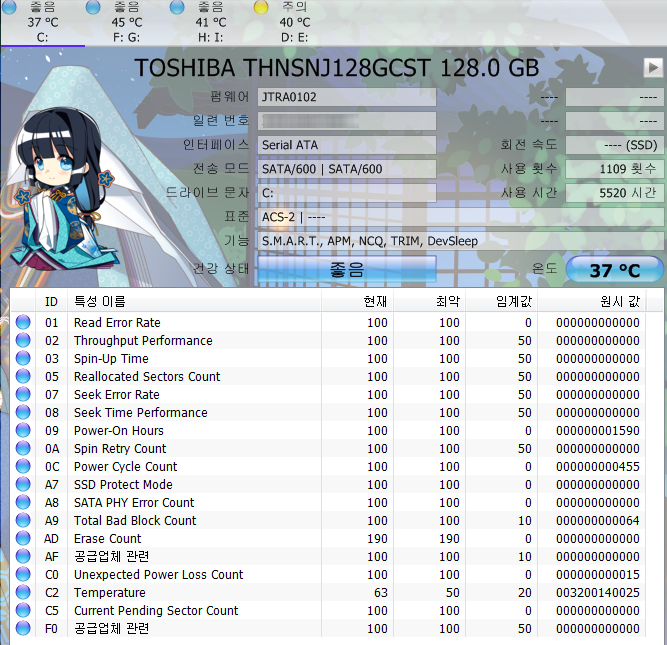Click the Serial ATA interface field
Screen dimensions: 667x645
coord(347,145)
